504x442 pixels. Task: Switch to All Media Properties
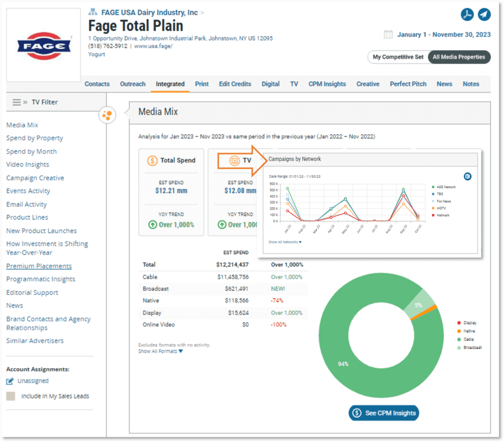click(459, 57)
